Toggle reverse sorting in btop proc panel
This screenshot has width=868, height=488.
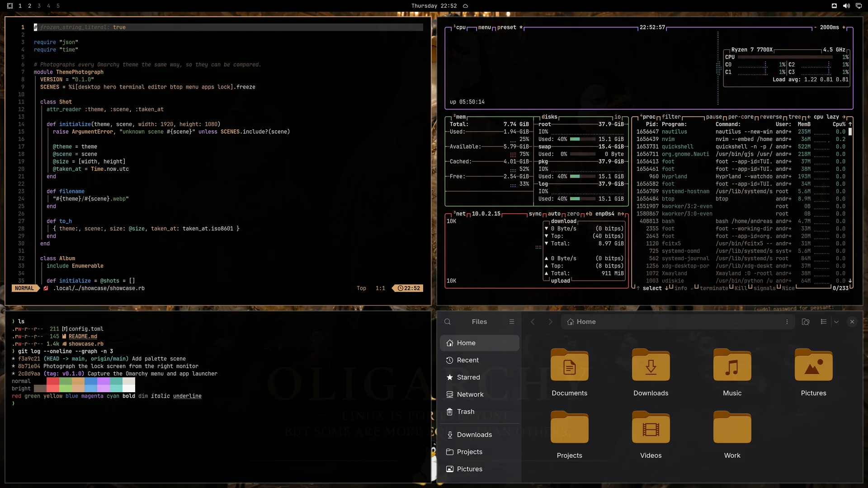click(771, 117)
